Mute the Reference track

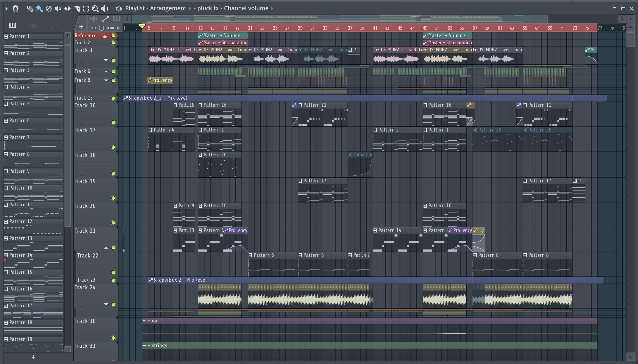click(x=113, y=36)
